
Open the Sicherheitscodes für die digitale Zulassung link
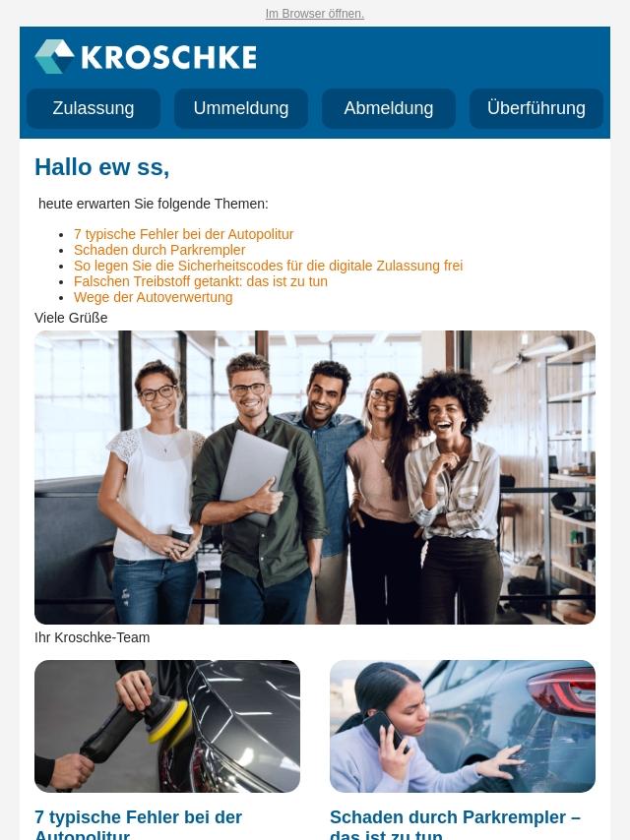[x=268, y=266]
